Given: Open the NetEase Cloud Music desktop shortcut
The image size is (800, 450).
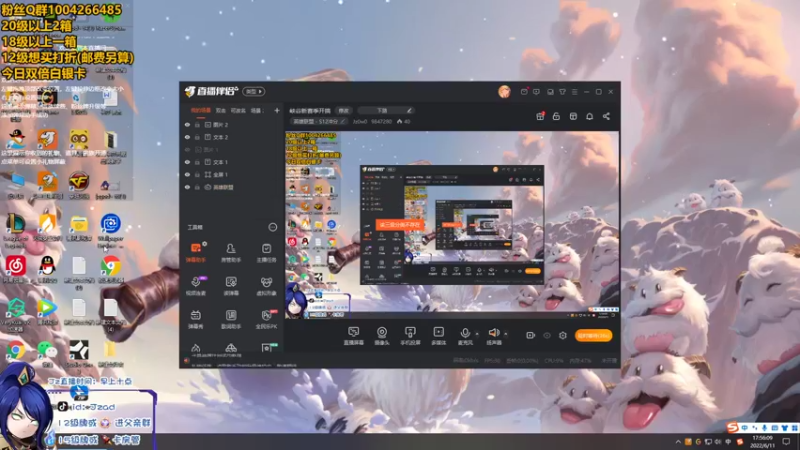Looking at the screenshot, I should (x=15, y=269).
